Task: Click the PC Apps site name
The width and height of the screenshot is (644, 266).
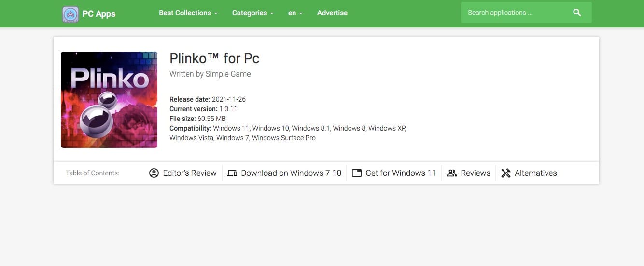Action: point(99,14)
